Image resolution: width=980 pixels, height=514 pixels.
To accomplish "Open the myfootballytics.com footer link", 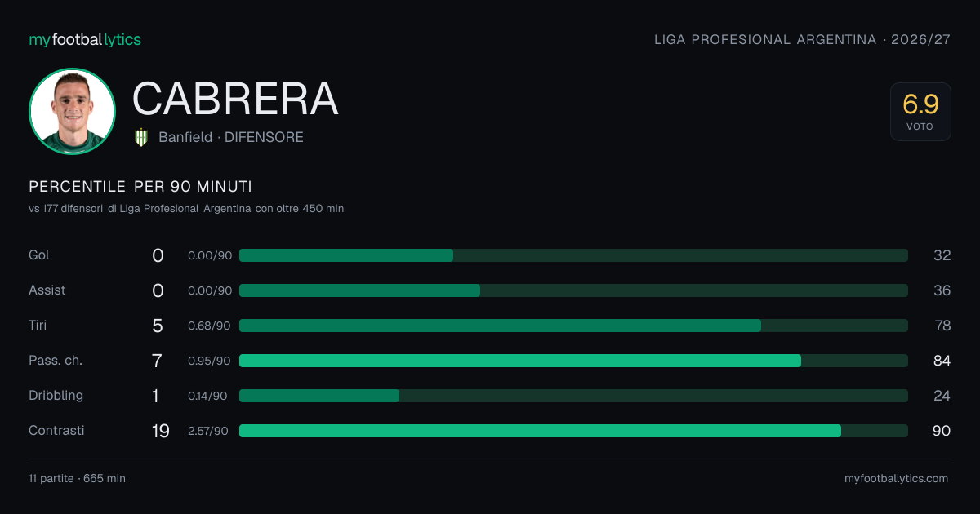I will [x=897, y=479].
